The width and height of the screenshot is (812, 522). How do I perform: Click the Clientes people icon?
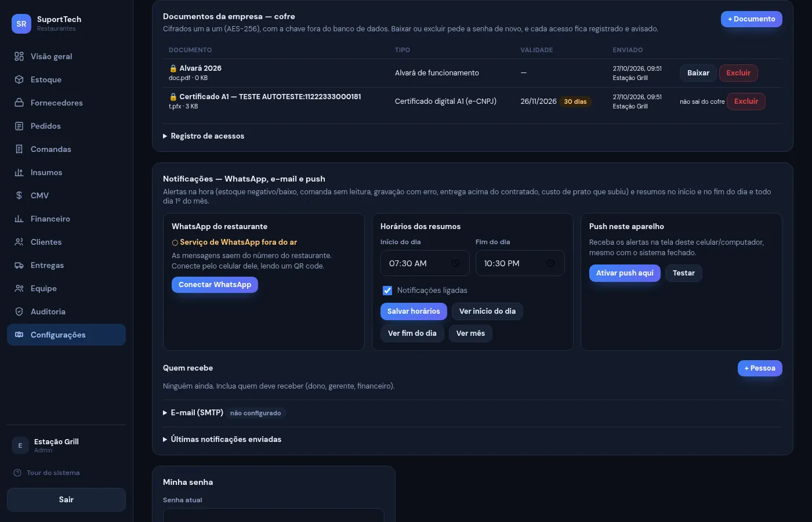[19, 242]
